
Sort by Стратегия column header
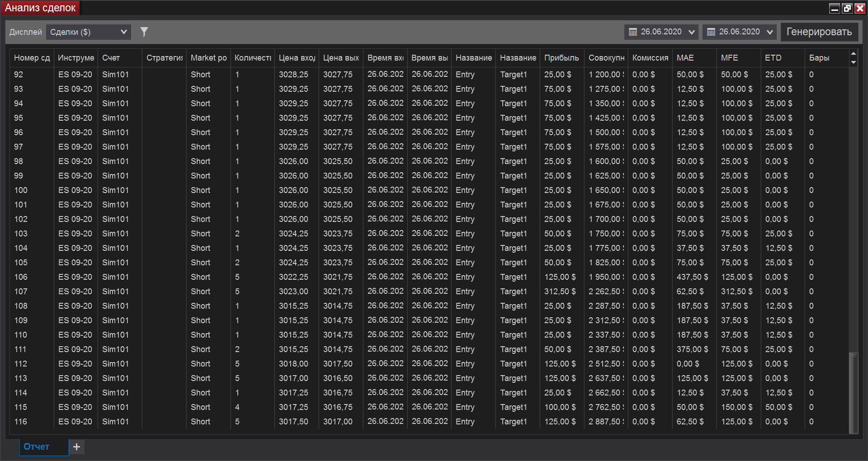(x=164, y=58)
